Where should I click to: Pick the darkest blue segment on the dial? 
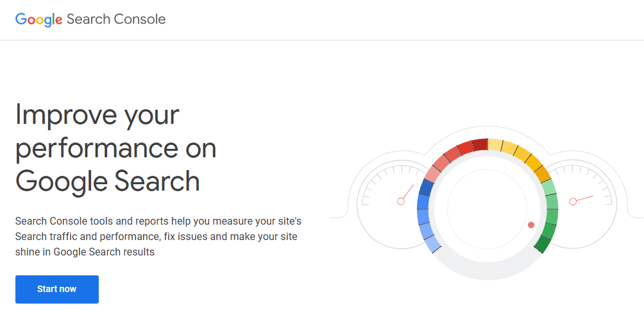427,187
